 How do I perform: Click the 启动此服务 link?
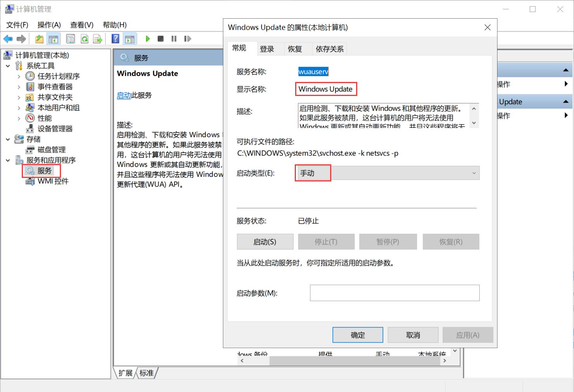123,95
